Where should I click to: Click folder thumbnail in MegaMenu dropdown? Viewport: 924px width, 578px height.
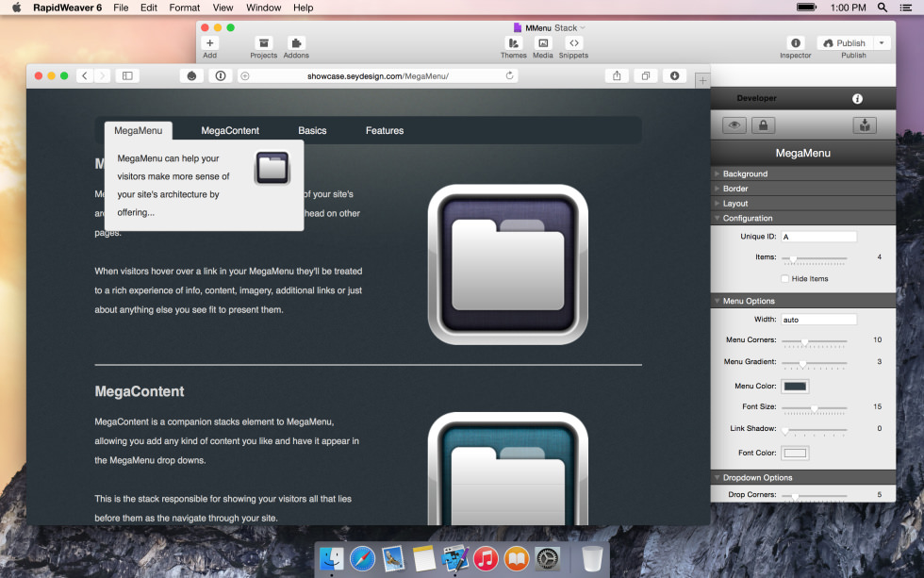click(272, 168)
